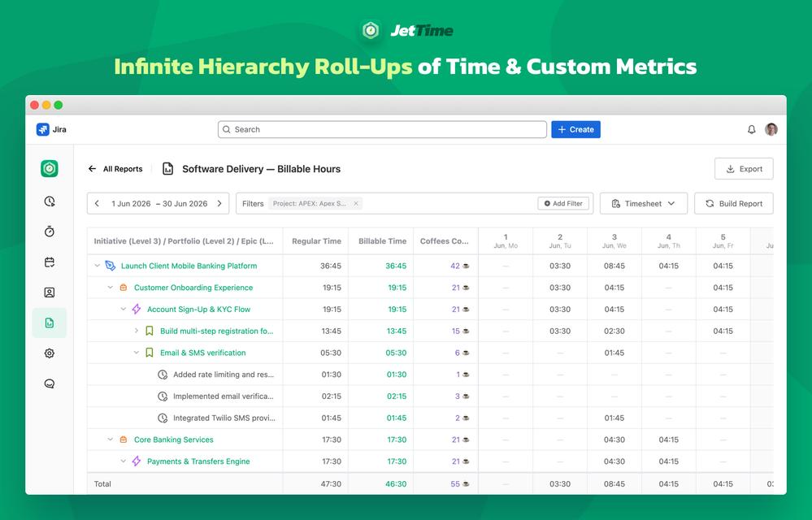
Task: Remove the Project APEX filter chip
Action: click(356, 203)
